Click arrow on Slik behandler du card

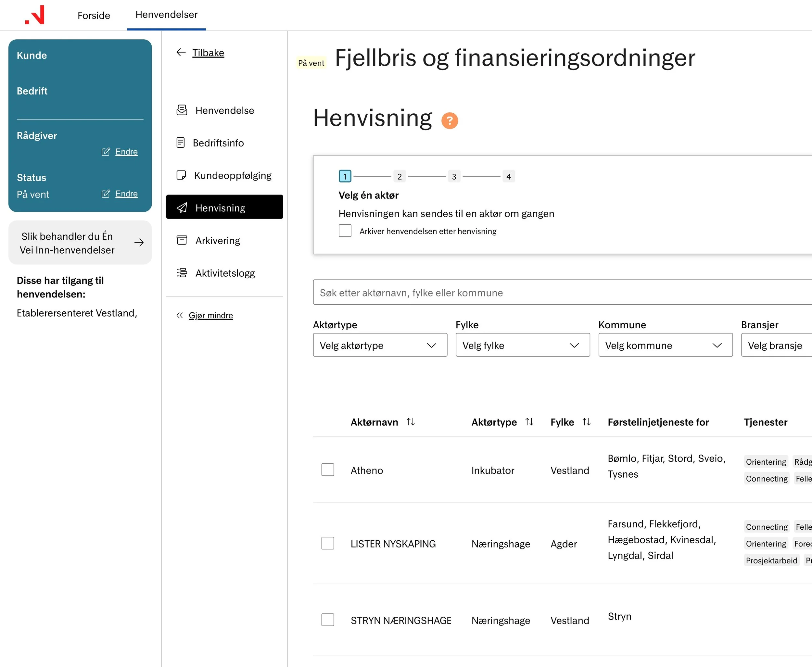139,243
